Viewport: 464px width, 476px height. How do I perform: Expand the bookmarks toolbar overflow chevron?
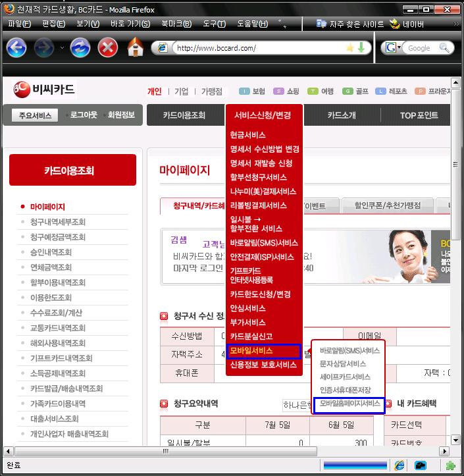pyautogui.click(x=456, y=24)
